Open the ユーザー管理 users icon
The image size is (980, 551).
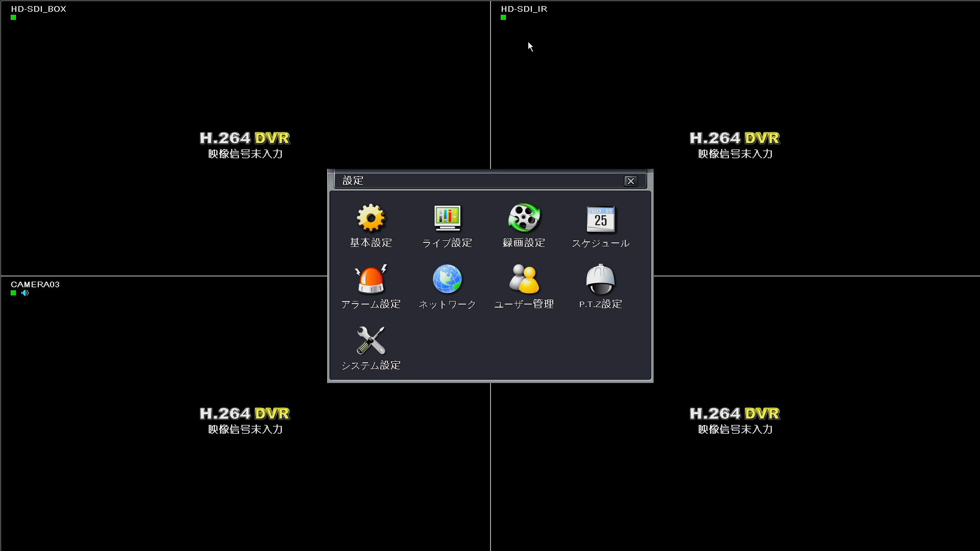click(x=524, y=280)
